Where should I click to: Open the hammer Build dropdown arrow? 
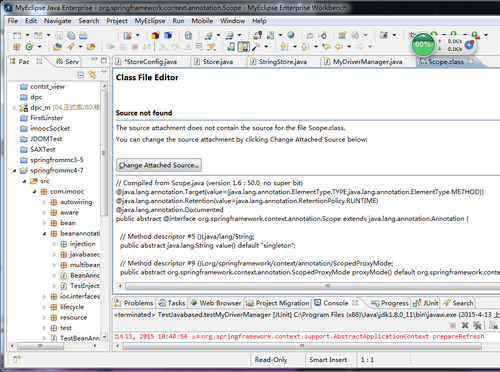(x=266, y=47)
